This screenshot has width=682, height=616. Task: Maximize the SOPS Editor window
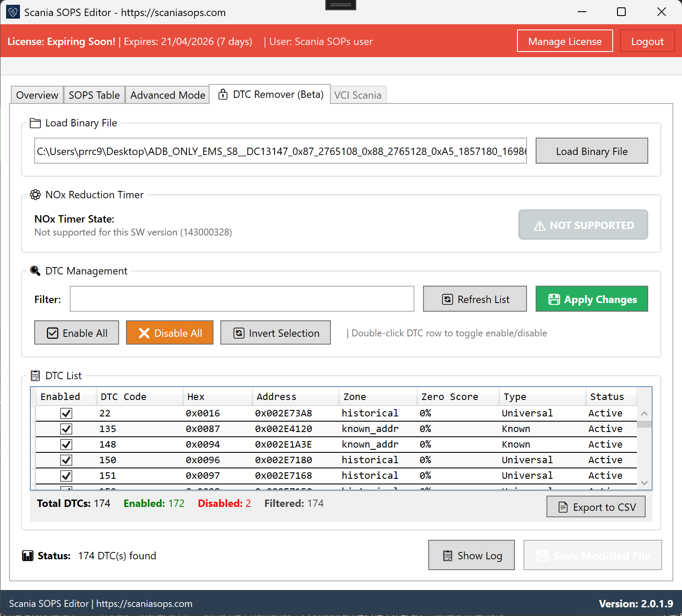pyautogui.click(x=621, y=12)
